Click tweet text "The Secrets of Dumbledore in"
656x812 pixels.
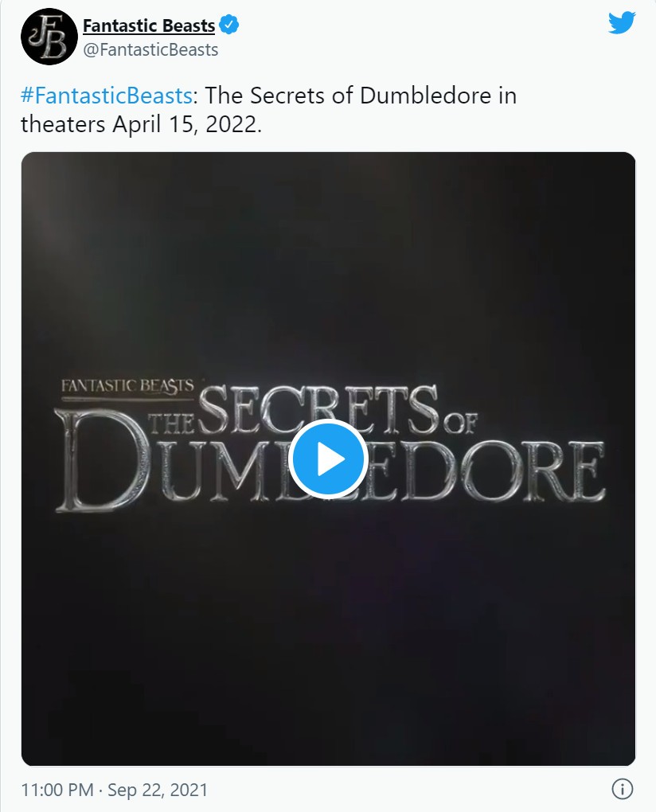pos(361,96)
